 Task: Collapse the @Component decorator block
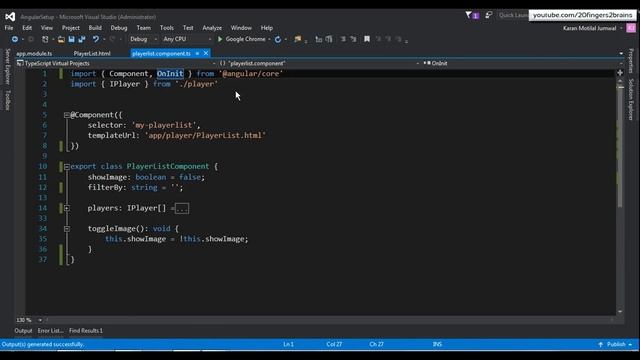pos(67,115)
